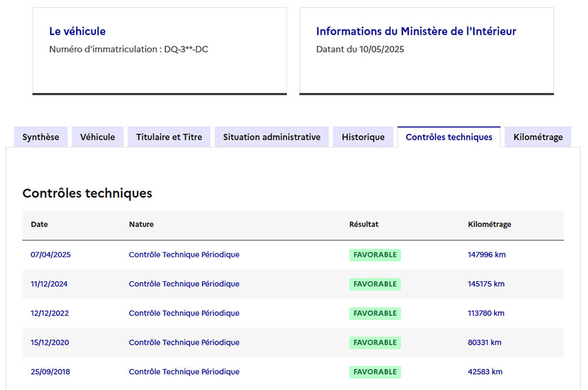Screen dimensions: 588x390
Task: Click the 11/12/2024 inspection date
Action: (49, 284)
